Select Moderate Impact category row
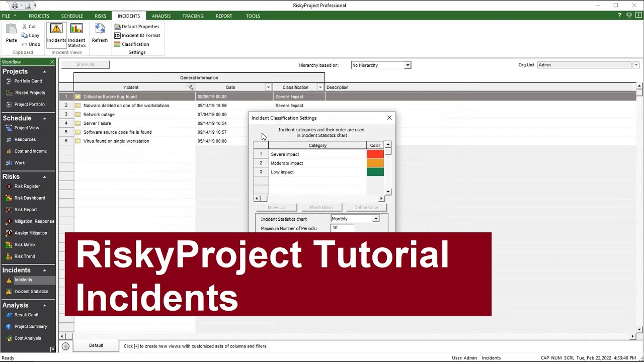644x362 pixels. tap(318, 163)
